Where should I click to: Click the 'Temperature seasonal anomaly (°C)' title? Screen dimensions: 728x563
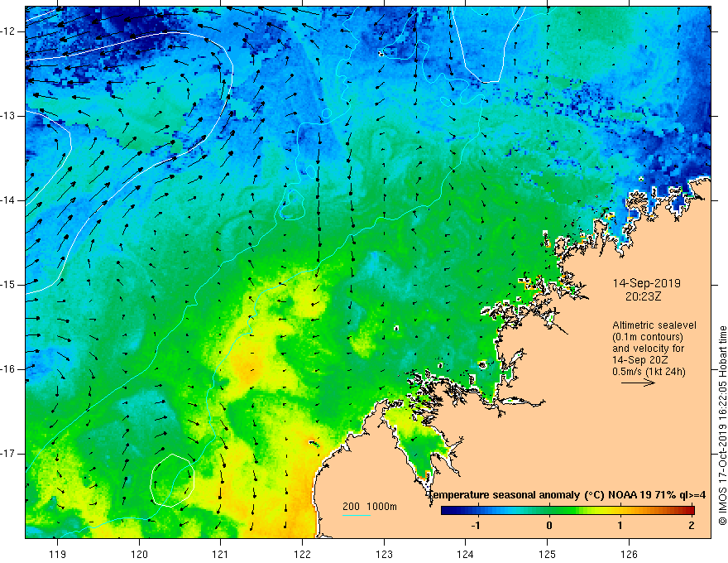tap(516, 495)
